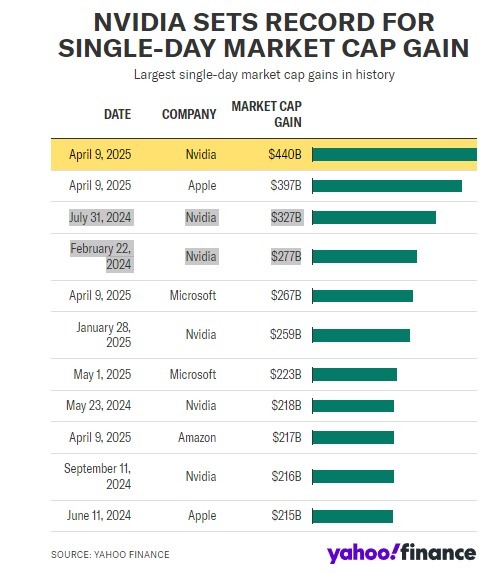500x573 pixels.
Task: Click the Nvidia $440B green bar
Action: click(x=395, y=155)
